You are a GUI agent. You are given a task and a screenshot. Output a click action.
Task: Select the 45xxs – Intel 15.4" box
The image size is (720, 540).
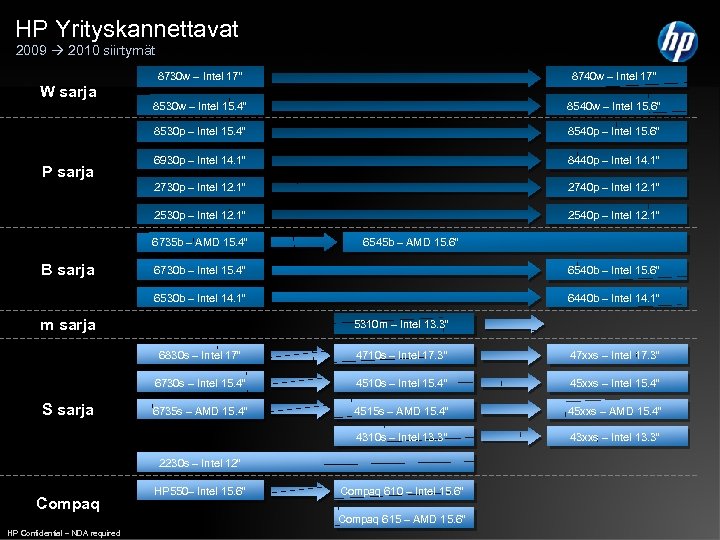point(617,382)
